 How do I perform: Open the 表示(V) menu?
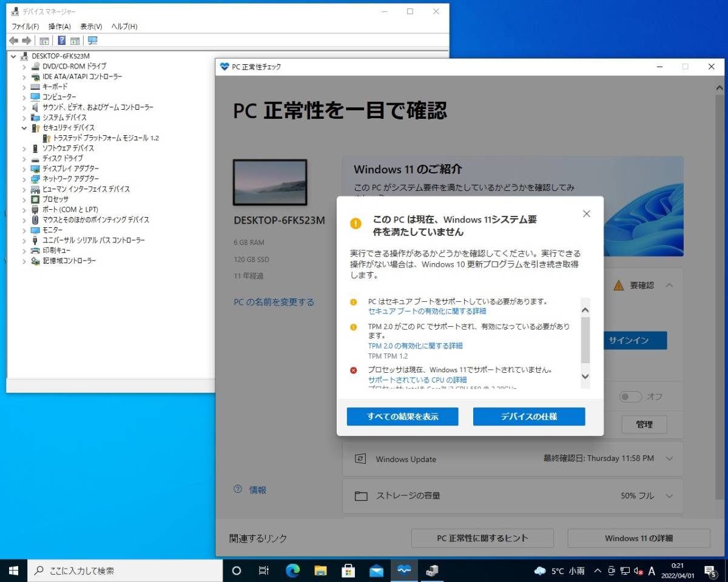tap(90, 26)
